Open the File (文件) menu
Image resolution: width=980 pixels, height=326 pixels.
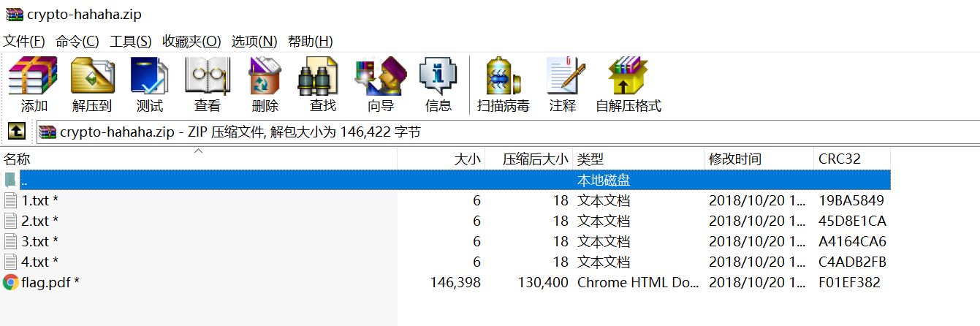(24, 41)
